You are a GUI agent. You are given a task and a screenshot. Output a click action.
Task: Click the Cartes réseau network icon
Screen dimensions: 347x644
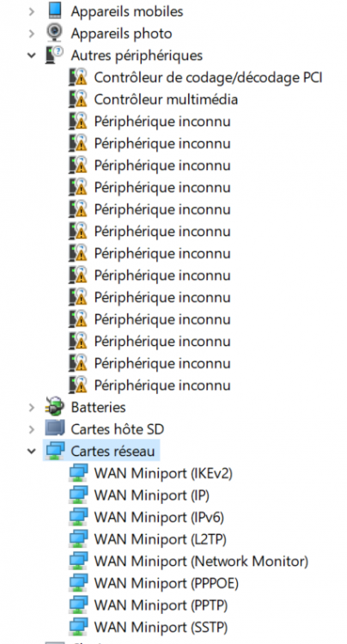pos(54,451)
